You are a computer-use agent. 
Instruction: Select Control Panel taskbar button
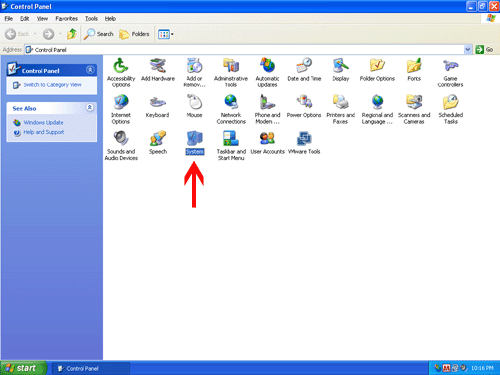coord(91,368)
